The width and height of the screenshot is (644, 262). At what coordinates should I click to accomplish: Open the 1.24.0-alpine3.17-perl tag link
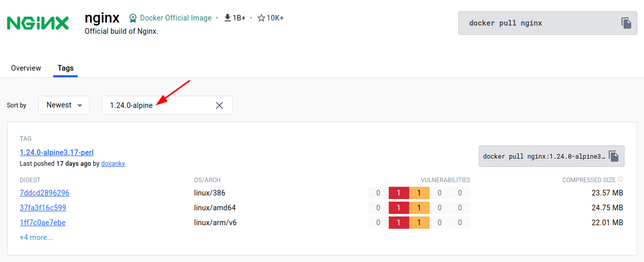pyautogui.click(x=57, y=152)
